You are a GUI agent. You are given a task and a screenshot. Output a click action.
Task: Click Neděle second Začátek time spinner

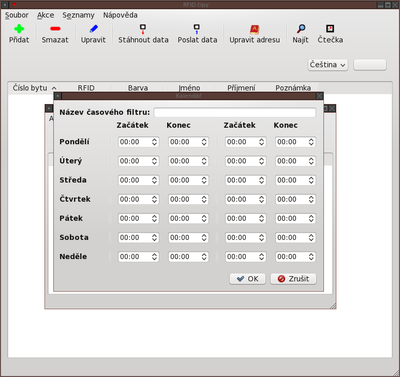[x=245, y=257]
